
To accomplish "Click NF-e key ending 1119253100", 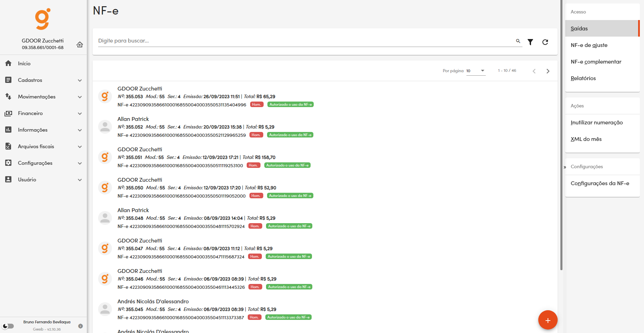I will click(x=180, y=165).
